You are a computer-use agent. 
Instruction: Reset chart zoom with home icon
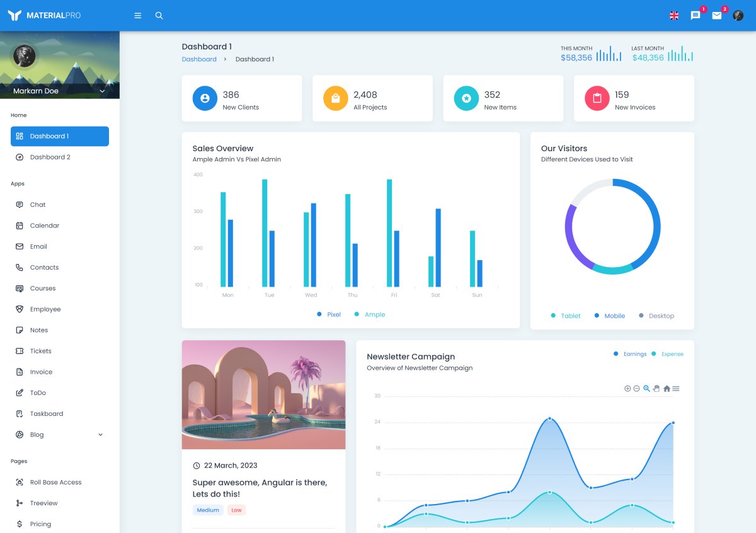667,389
